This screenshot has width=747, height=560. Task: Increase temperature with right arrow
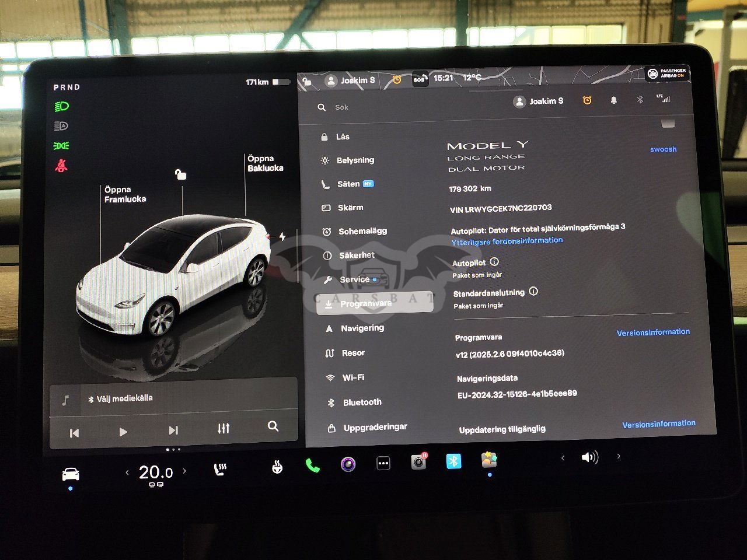pyautogui.click(x=184, y=471)
